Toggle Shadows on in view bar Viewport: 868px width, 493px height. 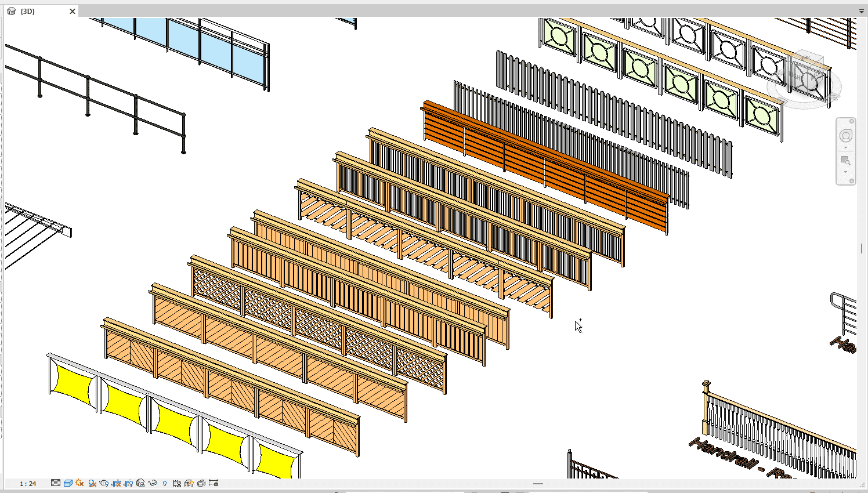[x=92, y=483]
